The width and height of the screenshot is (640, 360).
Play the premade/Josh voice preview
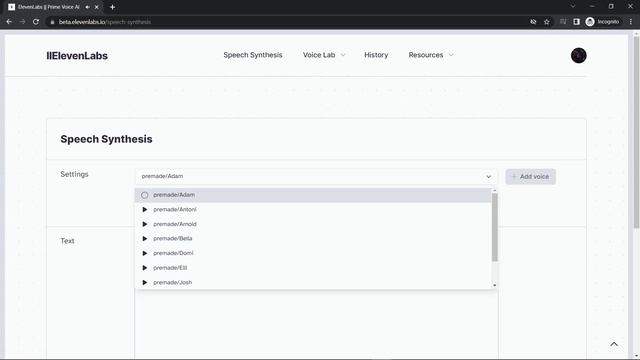[144, 282]
